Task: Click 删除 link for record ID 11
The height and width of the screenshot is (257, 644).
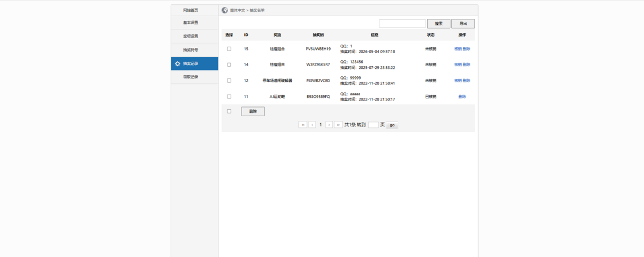Action: point(462,97)
